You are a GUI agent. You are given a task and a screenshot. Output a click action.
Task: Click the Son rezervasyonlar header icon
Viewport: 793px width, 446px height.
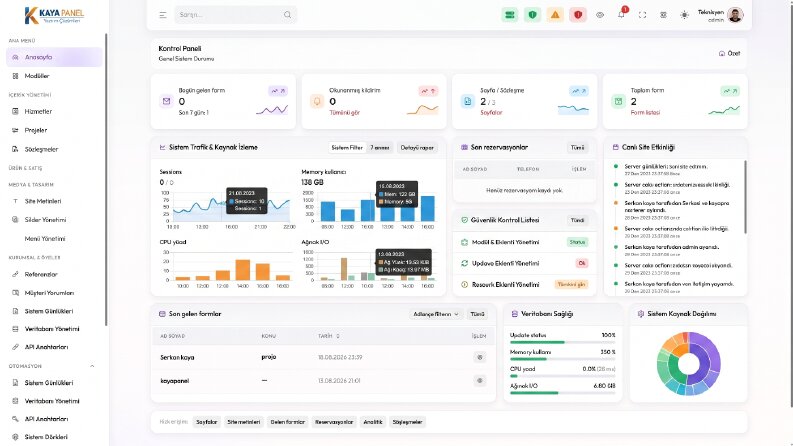[464, 147]
